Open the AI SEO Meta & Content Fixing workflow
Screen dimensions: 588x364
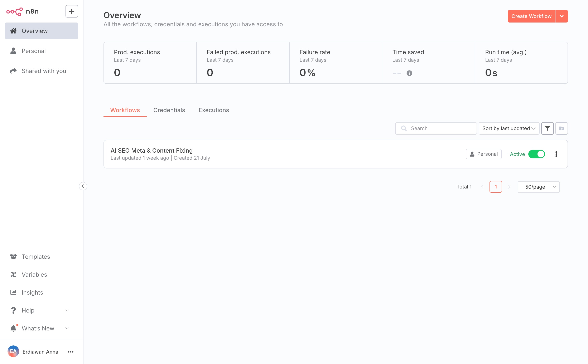coord(151,151)
